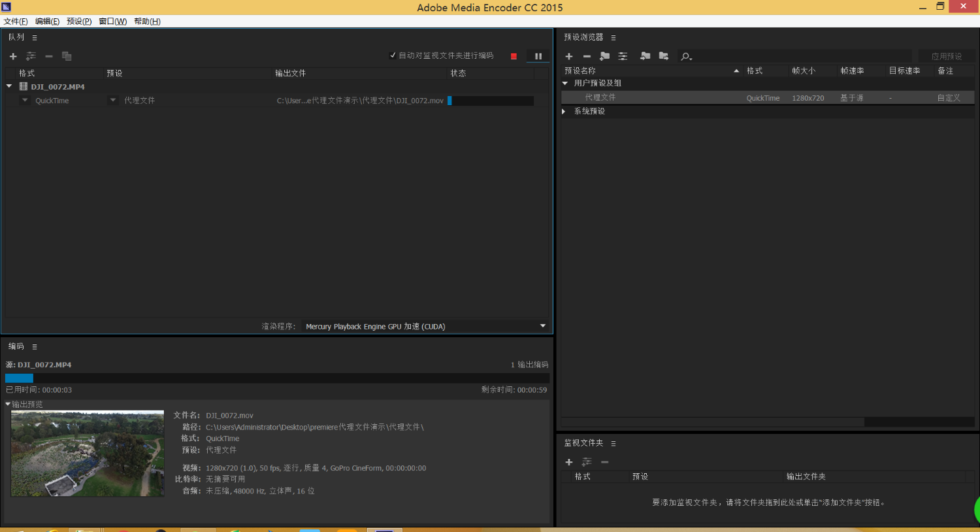Click the 格式 column header in queue
This screenshot has height=532, width=980.
(27, 73)
